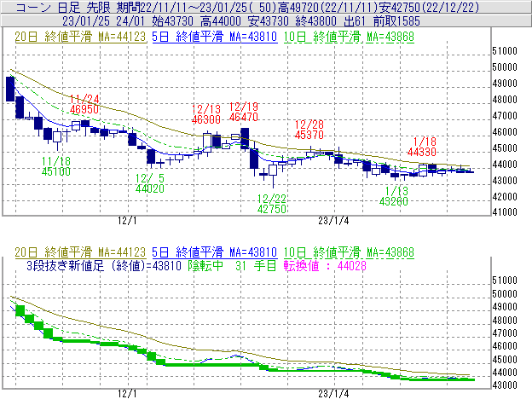Click the lower chart's 10日 終値平滑 MA=43868 legend

tap(349, 252)
